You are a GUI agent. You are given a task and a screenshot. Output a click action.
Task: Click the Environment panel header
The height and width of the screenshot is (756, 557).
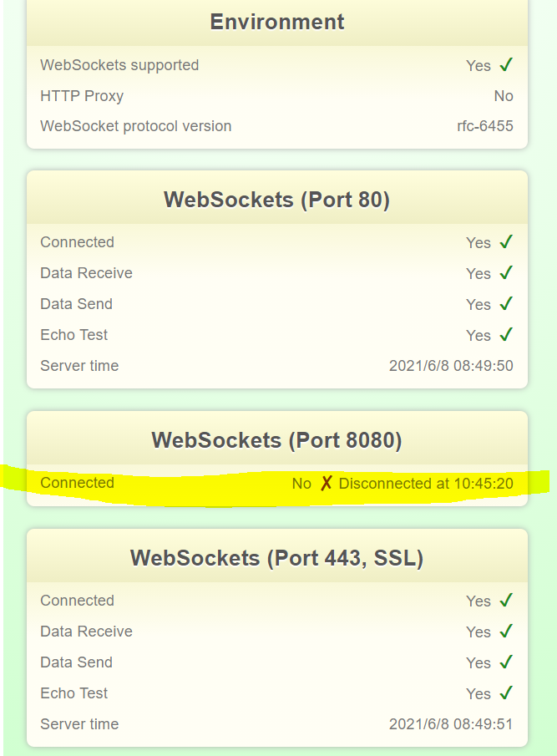point(277,22)
